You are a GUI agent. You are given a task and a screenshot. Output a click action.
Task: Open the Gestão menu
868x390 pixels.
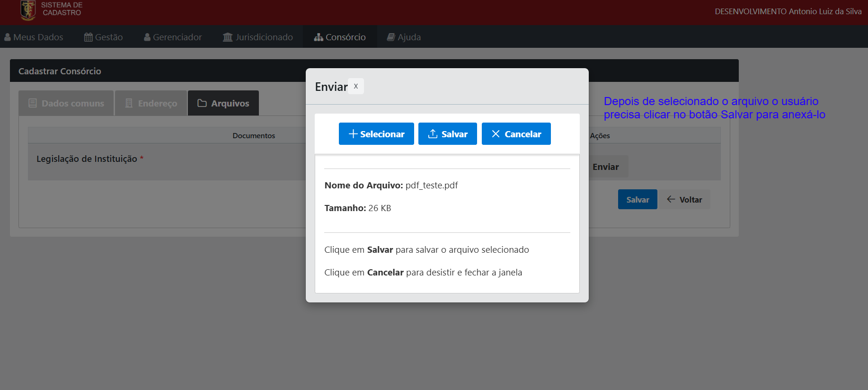tap(103, 37)
